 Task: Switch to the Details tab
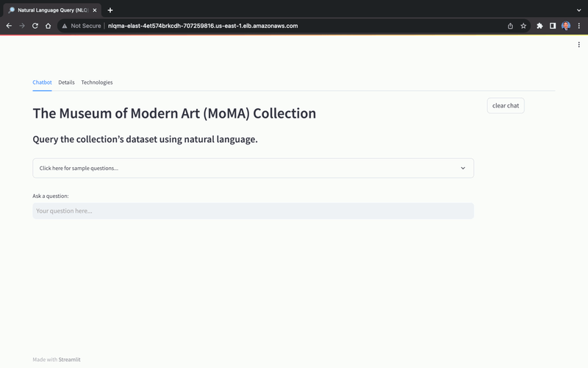tap(66, 82)
